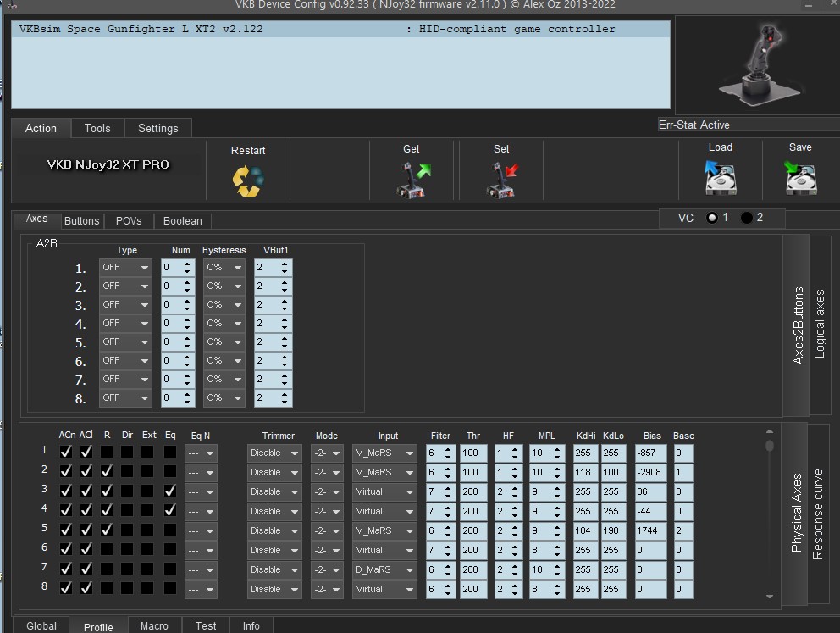This screenshot has height=633, width=840.
Task: Click the physical axes list scrollbar
Action: (x=770, y=514)
